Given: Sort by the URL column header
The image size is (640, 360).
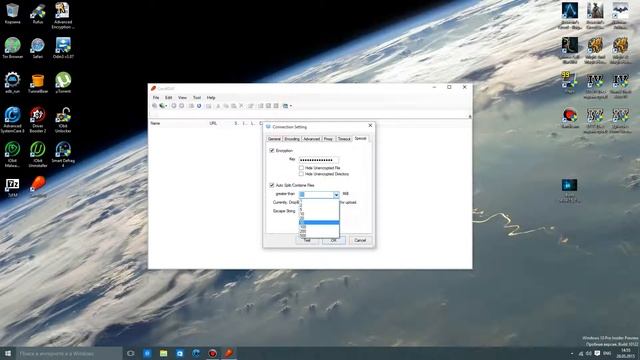Looking at the screenshot, I should [x=213, y=123].
